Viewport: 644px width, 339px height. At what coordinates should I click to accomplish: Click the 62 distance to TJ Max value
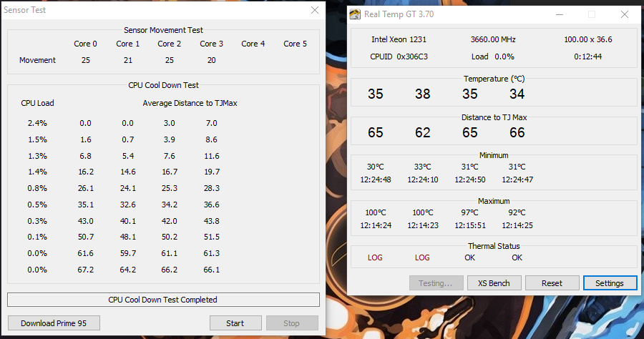[x=423, y=132]
